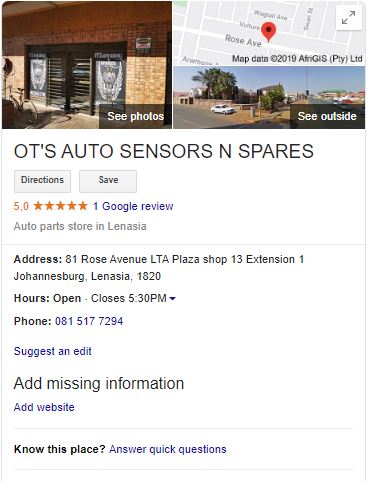Viewport: 370px width, 481px height.
Task: Open the street view outside image
Action: click(x=269, y=97)
